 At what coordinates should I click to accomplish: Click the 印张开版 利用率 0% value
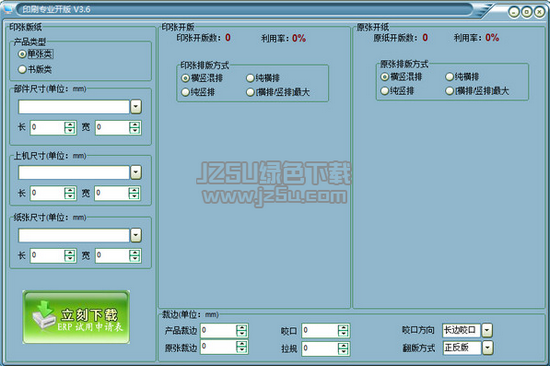click(x=299, y=38)
